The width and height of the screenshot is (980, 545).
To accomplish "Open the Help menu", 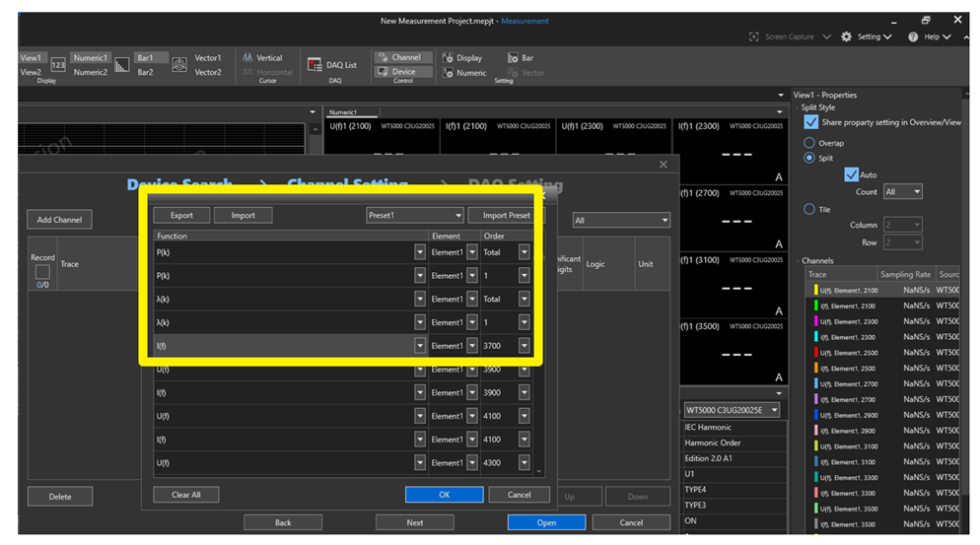I will pos(930,36).
